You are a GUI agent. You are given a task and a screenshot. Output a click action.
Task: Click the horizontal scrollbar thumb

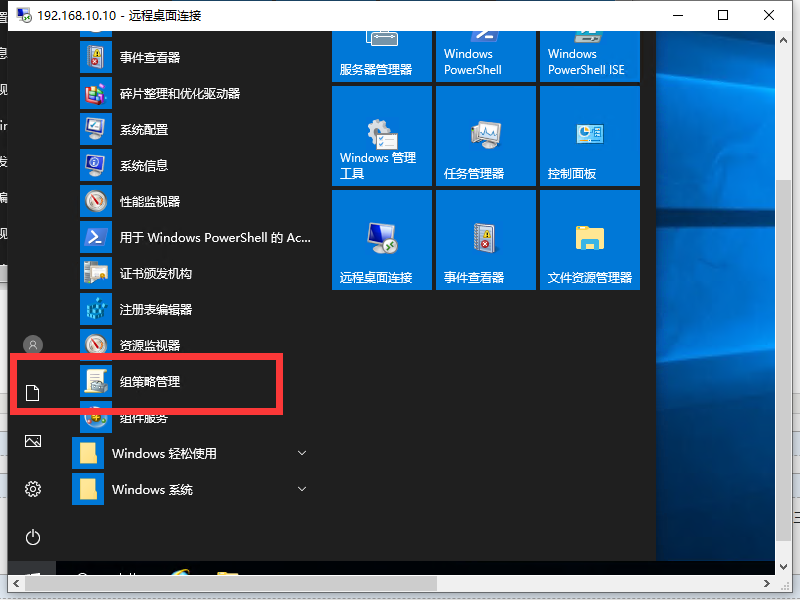point(231,583)
